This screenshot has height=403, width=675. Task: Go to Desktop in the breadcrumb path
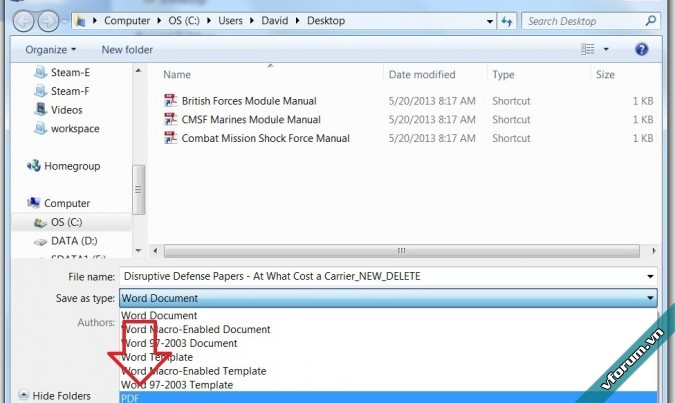coord(326,21)
